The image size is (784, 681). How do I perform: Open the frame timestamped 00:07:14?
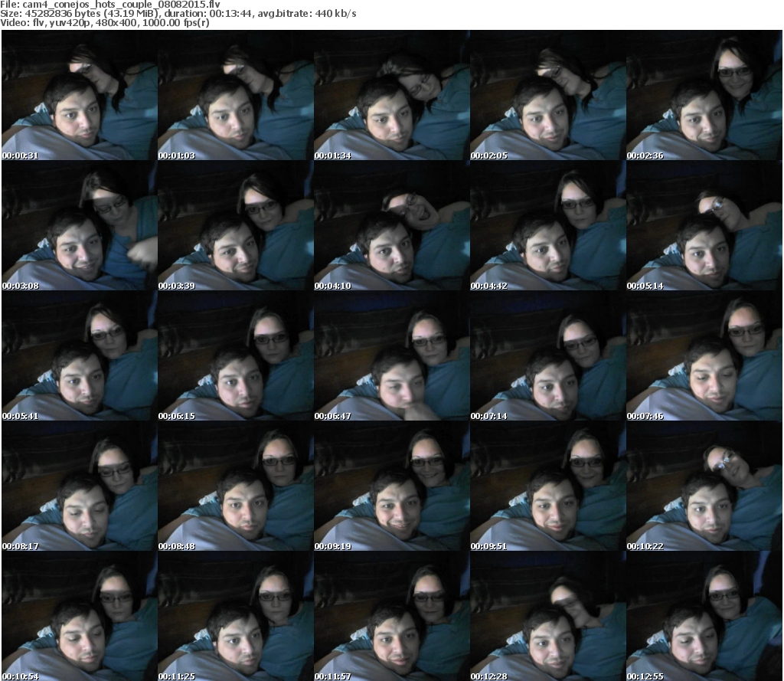click(548, 355)
